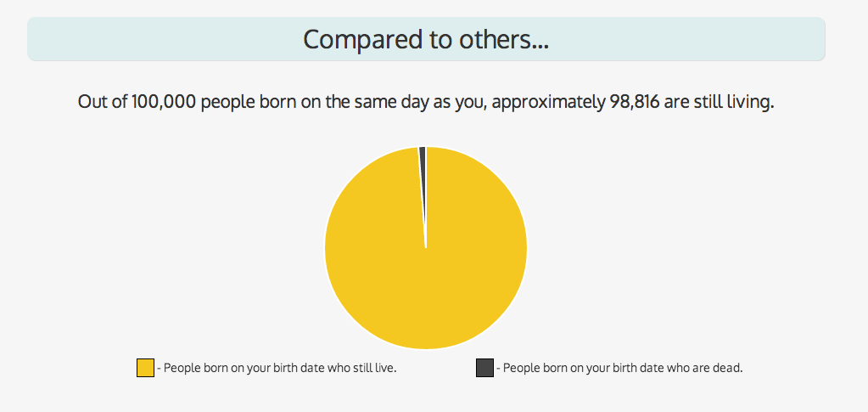This screenshot has height=412, width=868.
Task: Click the word 'dead.' in the legend
Action: pos(730,369)
